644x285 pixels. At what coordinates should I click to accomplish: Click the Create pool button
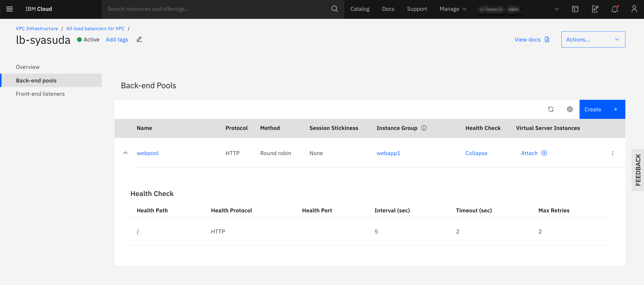[602, 109]
